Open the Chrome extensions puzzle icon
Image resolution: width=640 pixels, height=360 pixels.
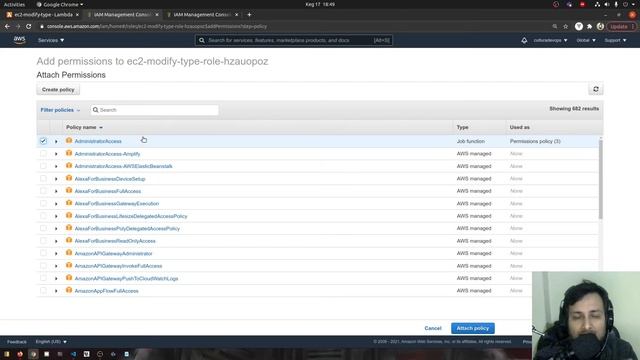click(x=589, y=26)
